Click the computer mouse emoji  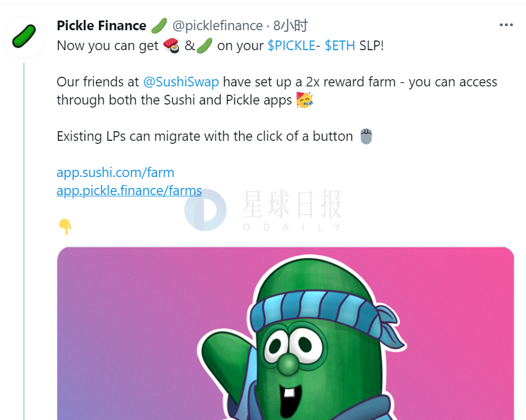(366, 137)
